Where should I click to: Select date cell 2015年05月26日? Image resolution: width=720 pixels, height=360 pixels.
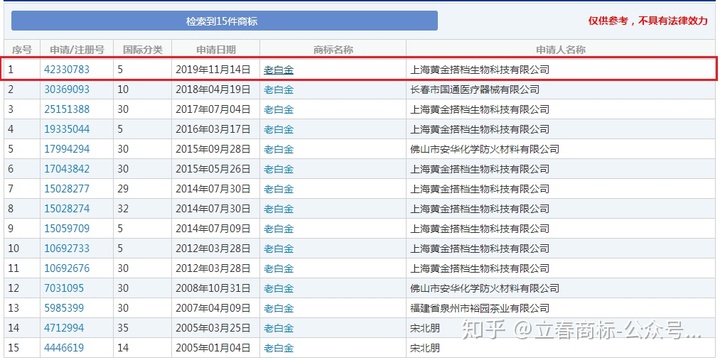coord(213,169)
